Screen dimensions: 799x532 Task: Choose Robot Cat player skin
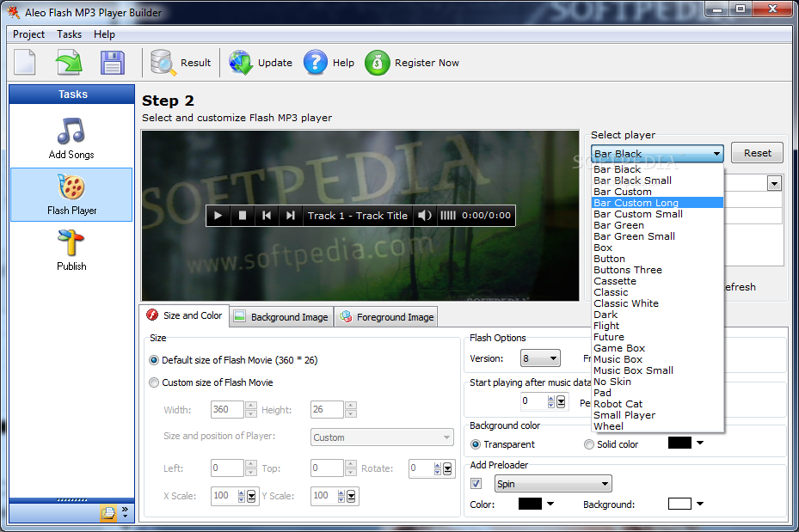(657, 404)
